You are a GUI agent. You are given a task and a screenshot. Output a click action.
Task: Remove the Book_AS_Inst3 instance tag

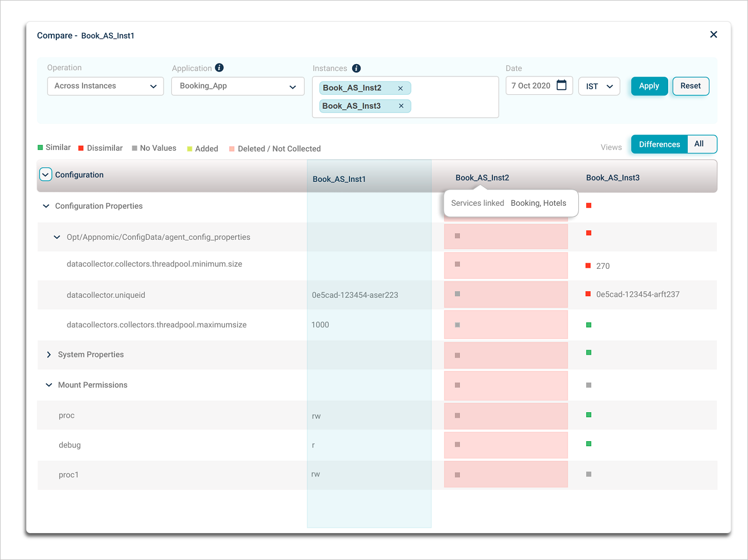click(401, 106)
